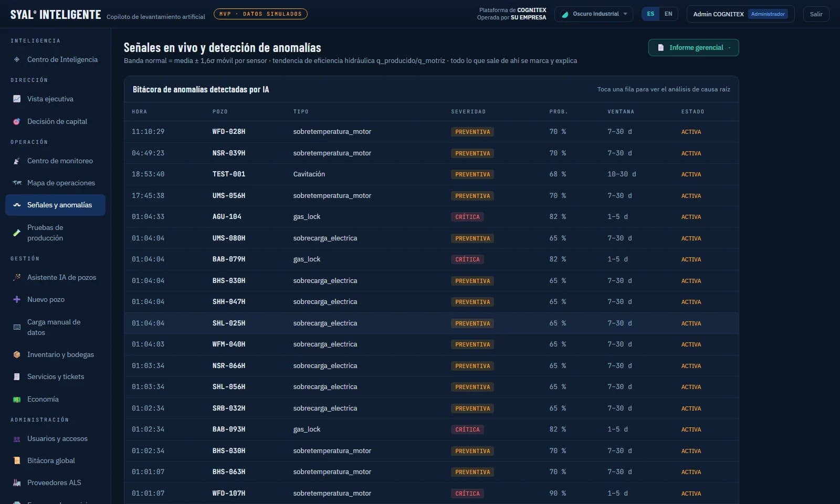Click the Bitácora global scroll icon

point(17,461)
